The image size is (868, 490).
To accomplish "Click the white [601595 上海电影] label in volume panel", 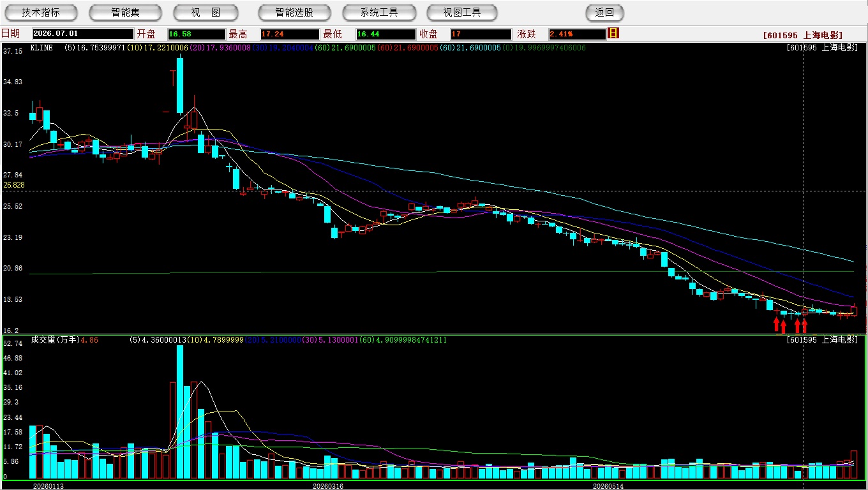I will pyautogui.click(x=822, y=340).
